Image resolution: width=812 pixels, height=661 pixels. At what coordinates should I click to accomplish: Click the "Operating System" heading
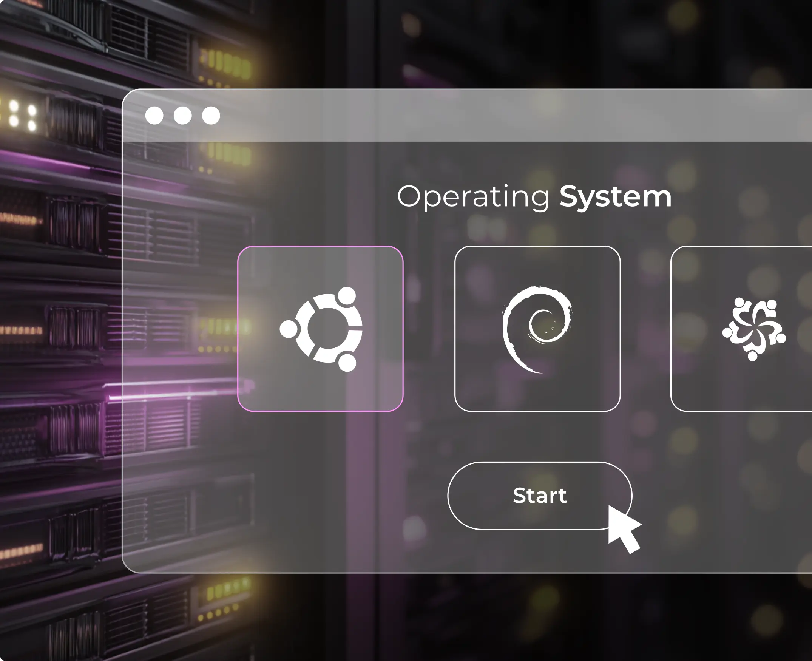pos(534,196)
